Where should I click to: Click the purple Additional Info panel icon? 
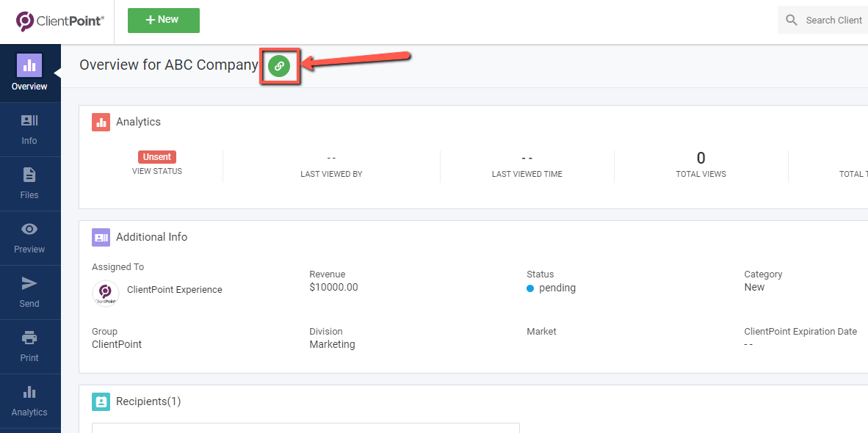(x=101, y=237)
